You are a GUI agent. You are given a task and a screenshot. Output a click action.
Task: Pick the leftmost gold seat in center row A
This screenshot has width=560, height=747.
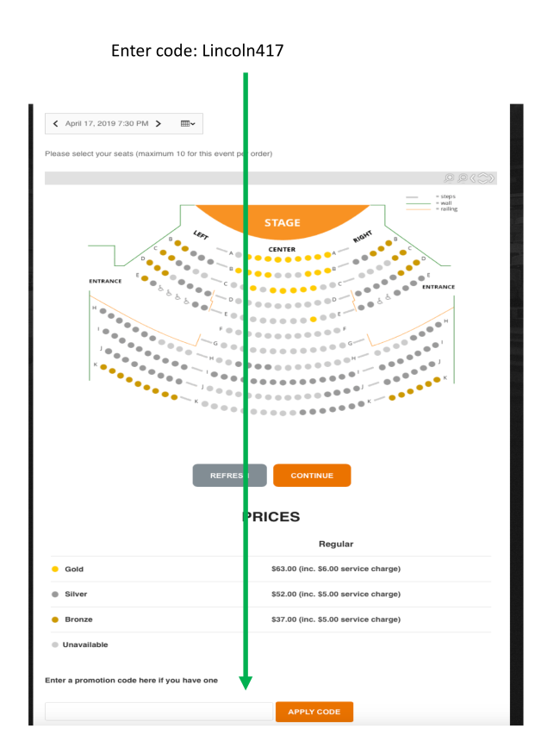click(248, 257)
